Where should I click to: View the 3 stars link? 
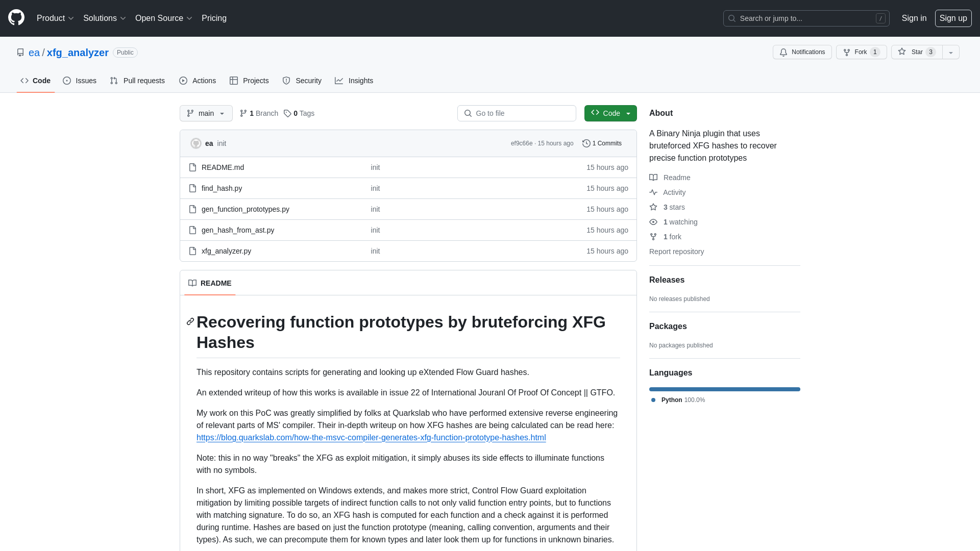(x=667, y=207)
